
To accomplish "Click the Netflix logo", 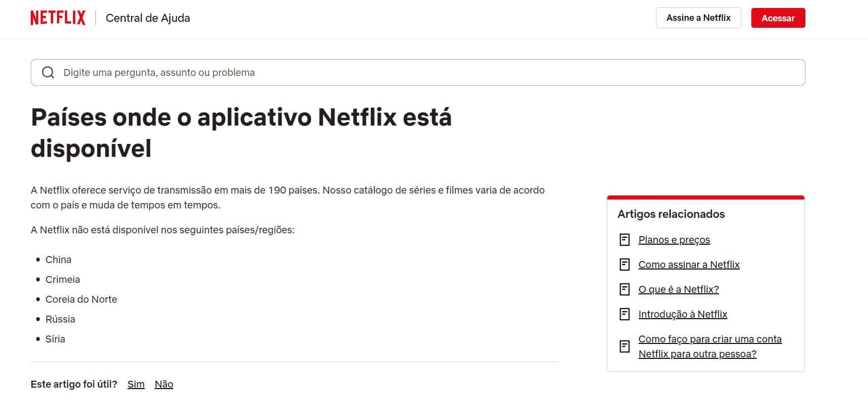I will (58, 18).
